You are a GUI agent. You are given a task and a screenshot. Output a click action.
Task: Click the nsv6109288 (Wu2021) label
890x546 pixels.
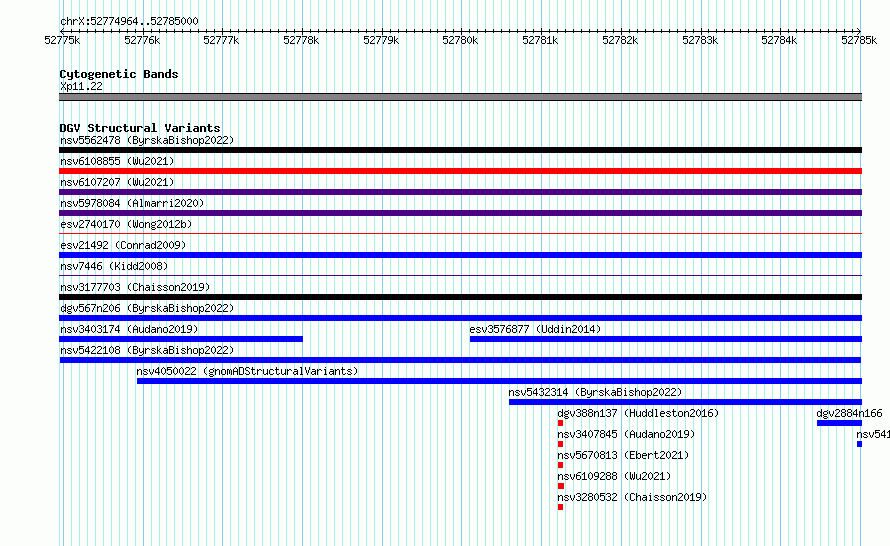pyautogui.click(x=614, y=476)
